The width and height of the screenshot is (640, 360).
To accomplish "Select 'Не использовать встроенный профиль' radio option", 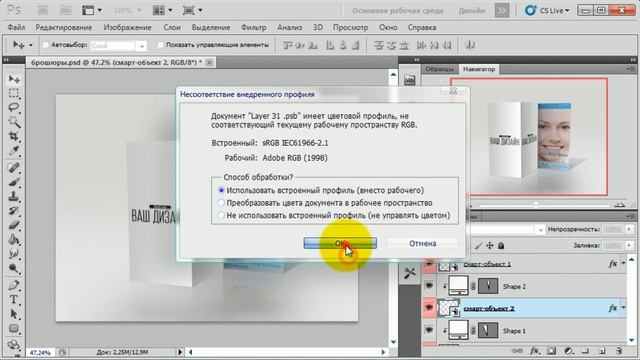I will tap(222, 215).
